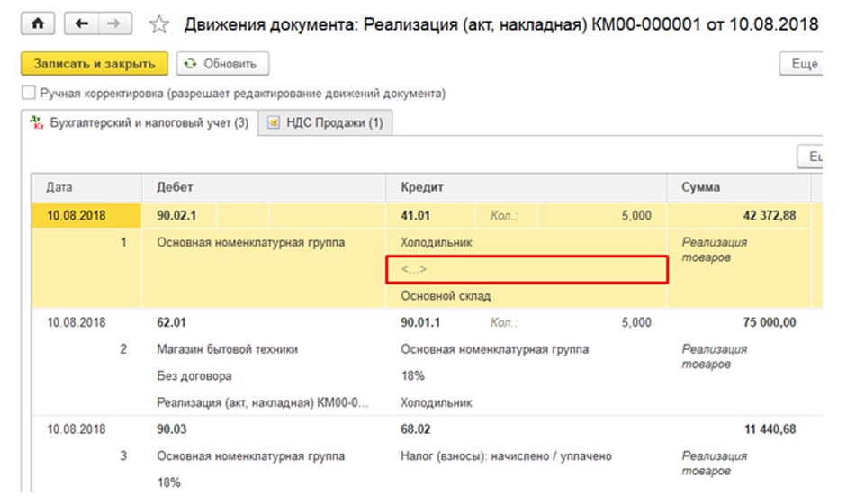Click Основная номенклатурная группа under 90.01.1
847x504 pixels.
click(494, 349)
